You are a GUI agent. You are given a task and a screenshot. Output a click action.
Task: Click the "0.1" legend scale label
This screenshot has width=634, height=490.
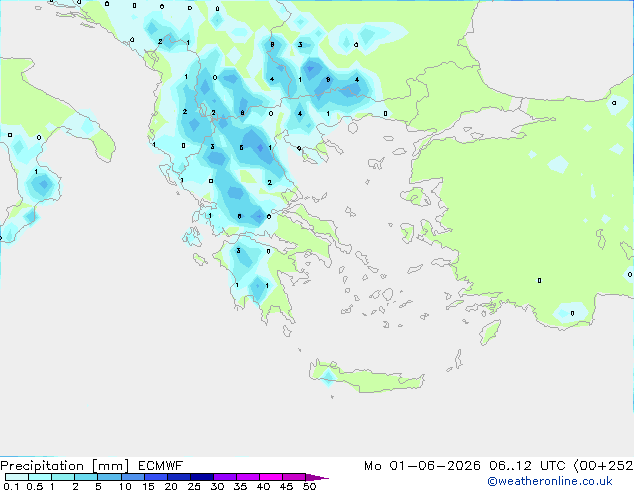tap(11, 486)
